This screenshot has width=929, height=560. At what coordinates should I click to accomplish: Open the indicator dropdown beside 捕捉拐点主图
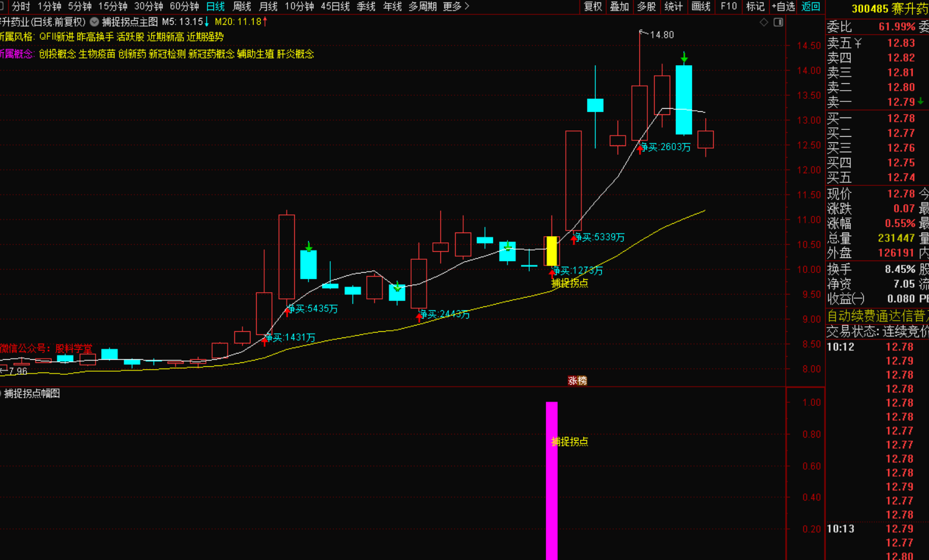[95, 22]
